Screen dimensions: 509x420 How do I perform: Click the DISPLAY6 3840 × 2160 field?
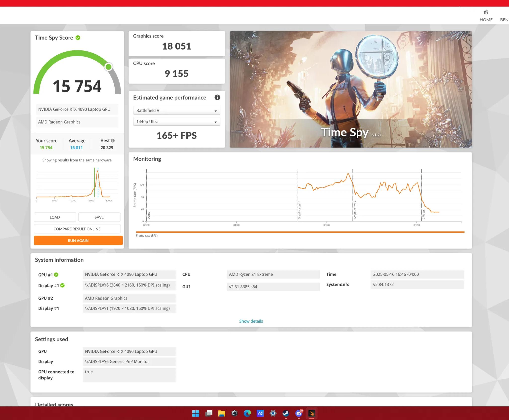[x=129, y=285]
